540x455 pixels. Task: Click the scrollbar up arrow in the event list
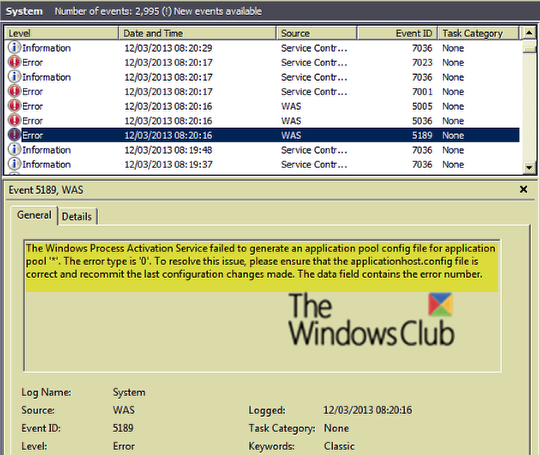[x=529, y=33]
